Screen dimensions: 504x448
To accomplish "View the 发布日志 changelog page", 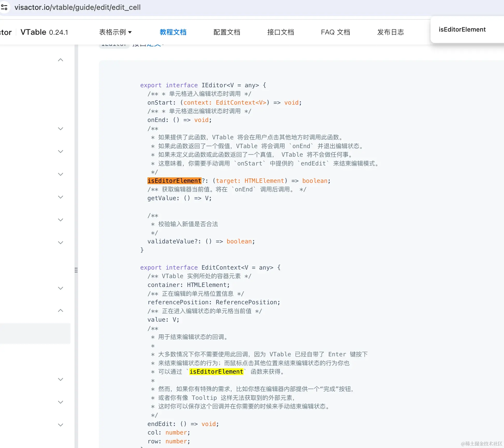I will pyautogui.click(x=390, y=32).
